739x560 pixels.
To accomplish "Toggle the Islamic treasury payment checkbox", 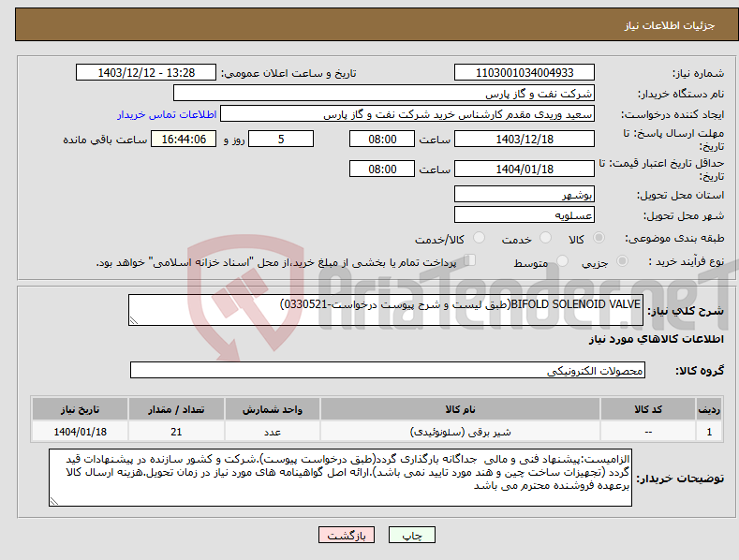I will pyautogui.click(x=470, y=260).
